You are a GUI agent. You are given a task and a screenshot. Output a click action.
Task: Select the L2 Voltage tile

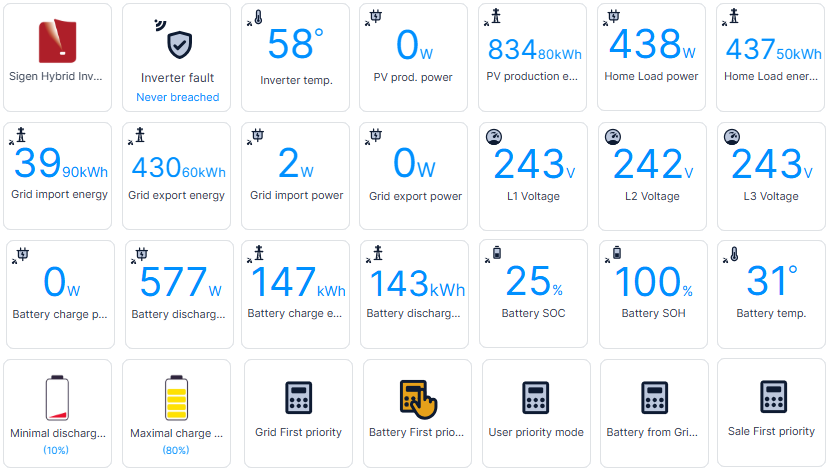[x=652, y=175]
